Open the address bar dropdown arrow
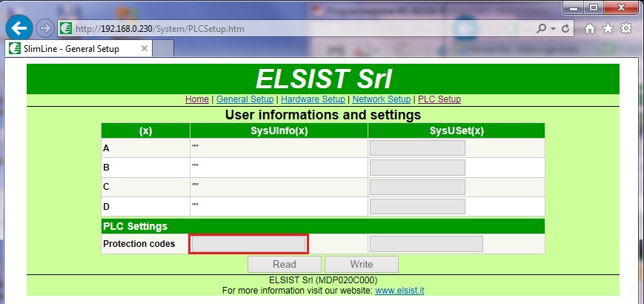This screenshot has width=644, height=304. tap(553, 29)
